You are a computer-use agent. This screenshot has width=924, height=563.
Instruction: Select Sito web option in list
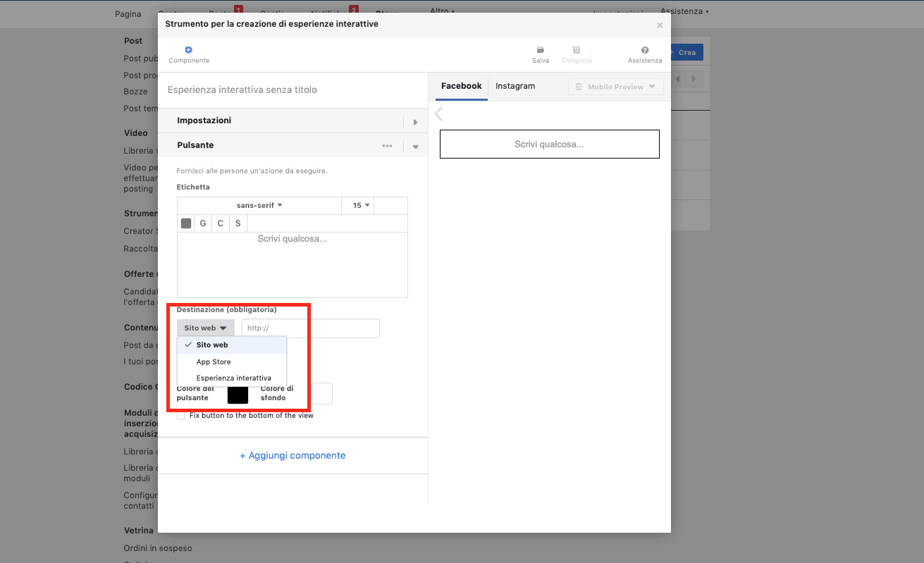point(232,345)
